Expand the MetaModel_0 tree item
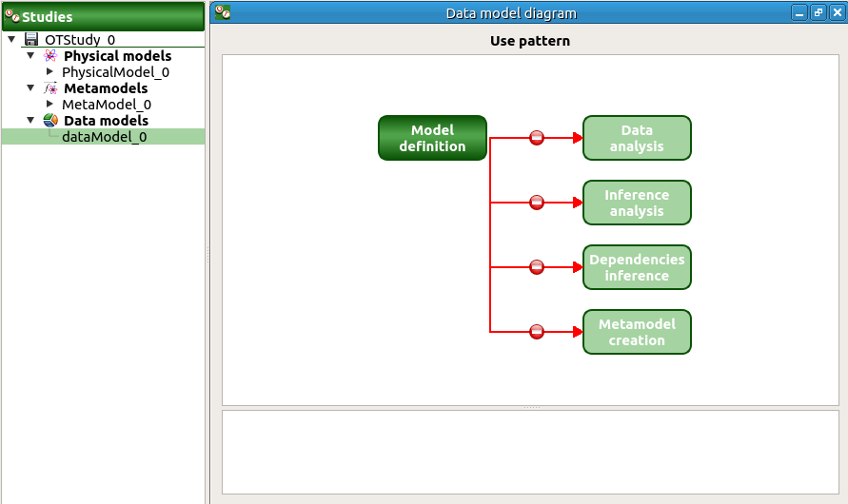This screenshot has width=848, height=504. click(x=50, y=105)
